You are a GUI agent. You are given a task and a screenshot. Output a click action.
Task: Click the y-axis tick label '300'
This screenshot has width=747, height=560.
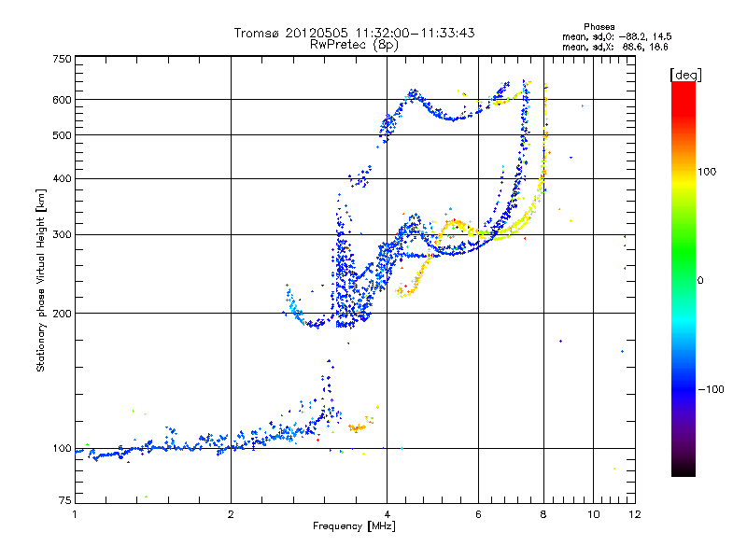pyautogui.click(x=63, y=234)
